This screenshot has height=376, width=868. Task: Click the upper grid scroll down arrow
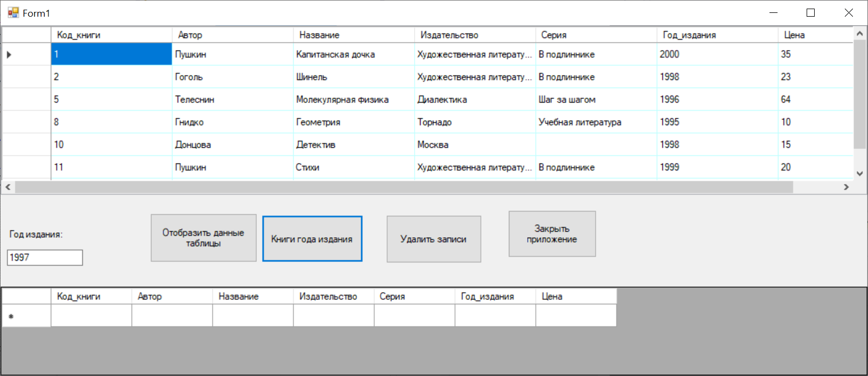pos(859,173)
